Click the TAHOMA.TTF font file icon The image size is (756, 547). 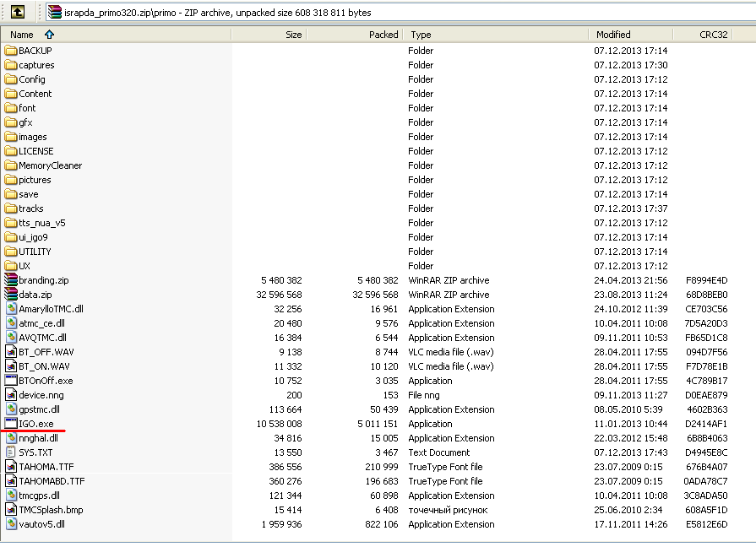pyautogui.click(x=11, y=467)
